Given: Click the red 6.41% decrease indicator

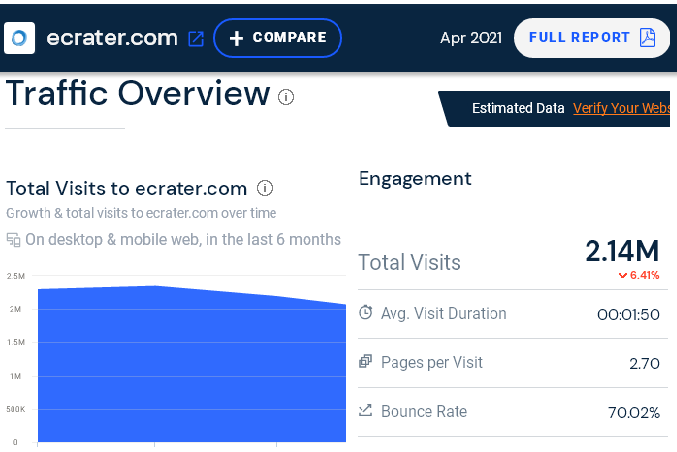Looking at the screenshot, I should click(639, 275).
